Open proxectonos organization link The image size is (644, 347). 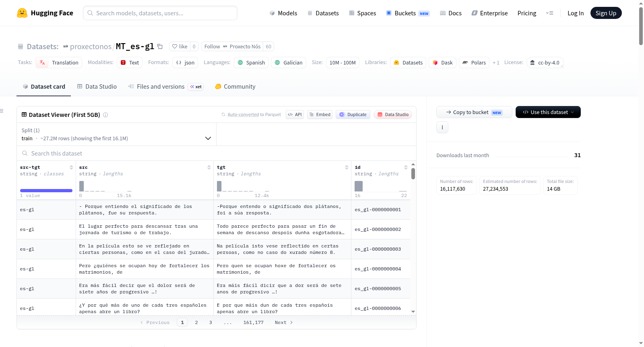[x=91, y=46]
